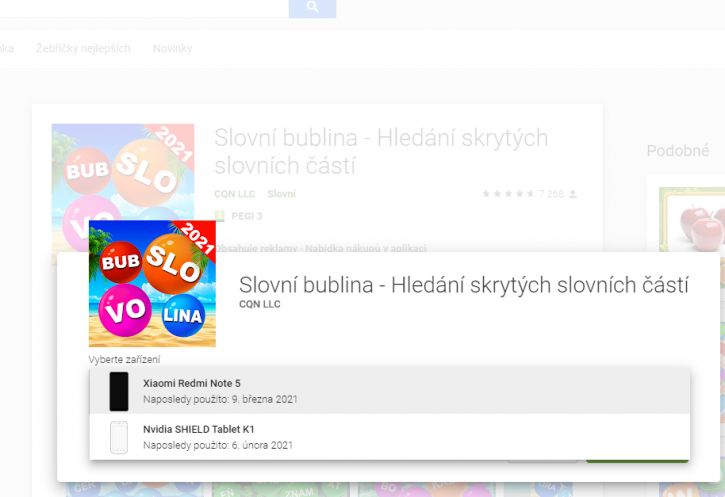Open Žebříčky nejlepších tab

pyautogui.click(x=83, y=48)
